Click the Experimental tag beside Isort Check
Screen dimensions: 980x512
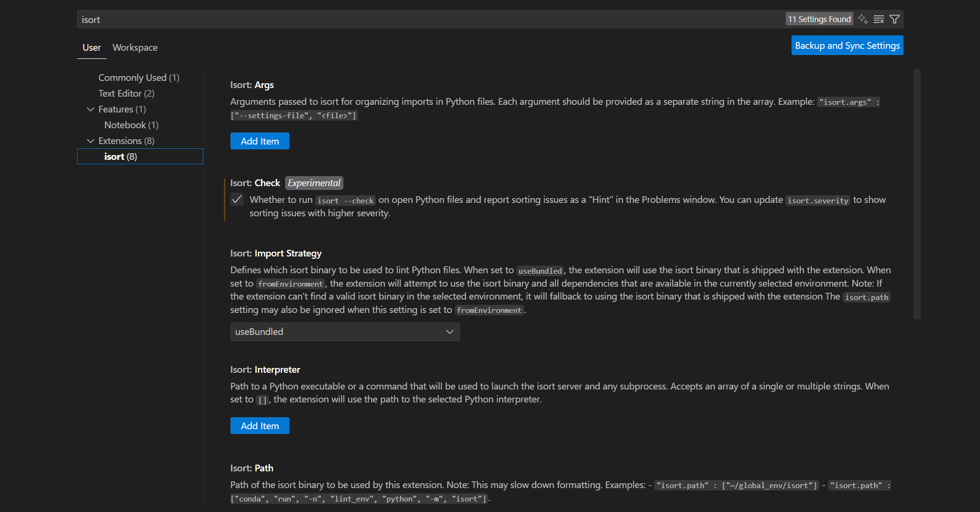[x=314, y=183]
